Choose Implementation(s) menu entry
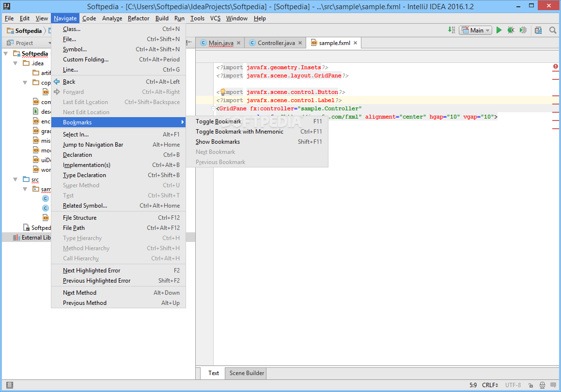Image resolution: width=561 pixels, height=392 pixels. (x=119, y=165)
